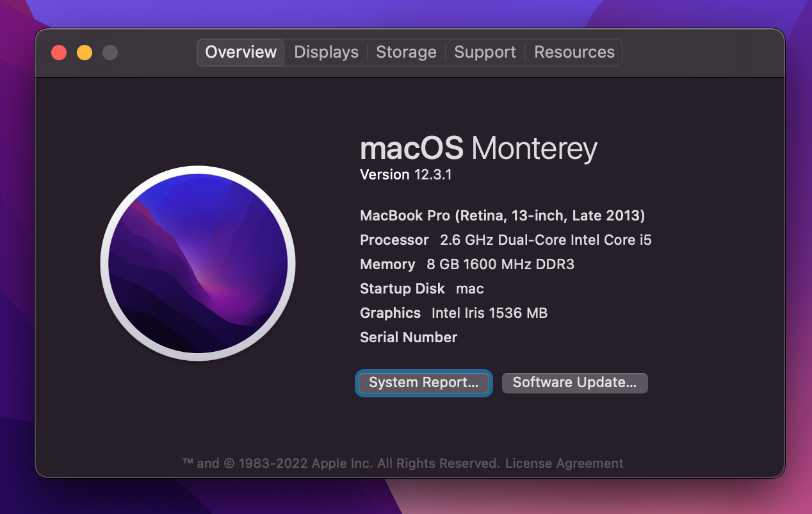This screenshot has width=812, height=514.
Task: Go to the Resources tab
Action: click(574, 52)
